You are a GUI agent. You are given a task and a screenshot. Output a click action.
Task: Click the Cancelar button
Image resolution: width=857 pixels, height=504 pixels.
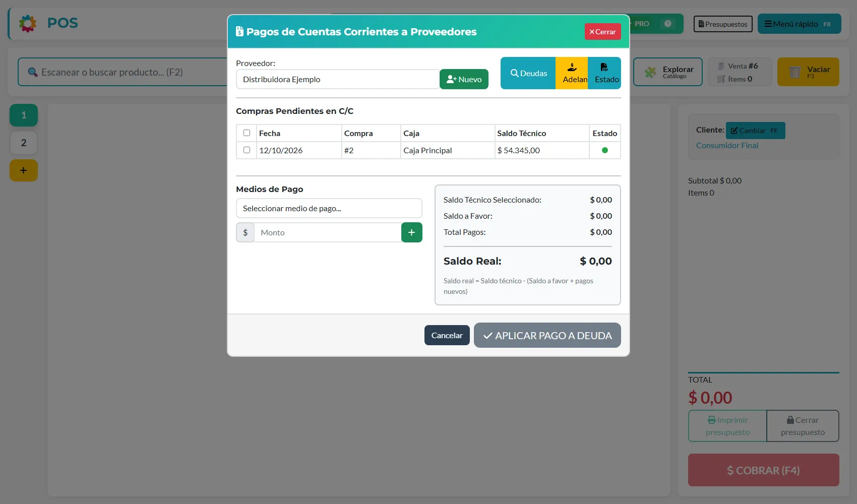click(447, 335)
